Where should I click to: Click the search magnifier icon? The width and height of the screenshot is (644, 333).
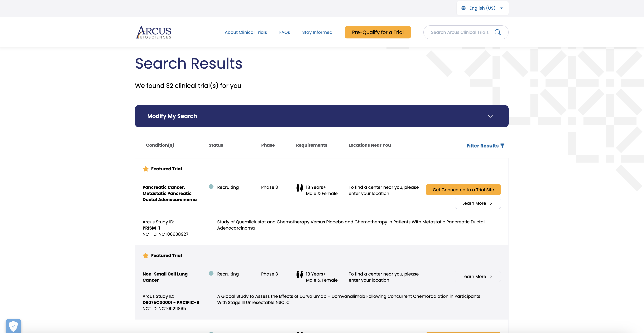498,32
